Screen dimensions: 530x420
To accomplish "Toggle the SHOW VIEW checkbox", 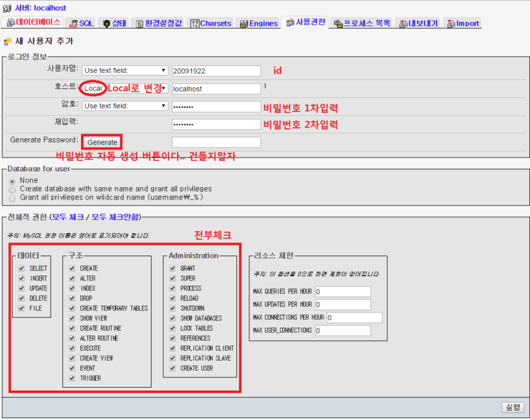I will 72,318.
